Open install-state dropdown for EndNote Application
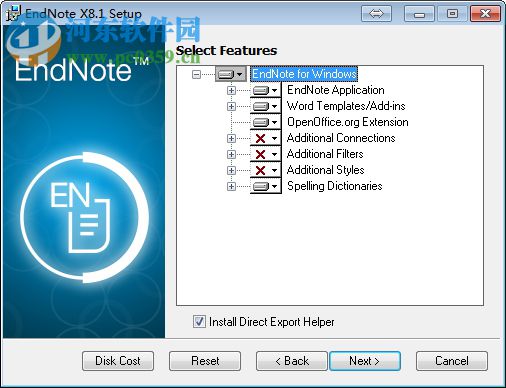The width and height of the screenshot is (506, 388). pyautogui.click(x=266, y=90)
